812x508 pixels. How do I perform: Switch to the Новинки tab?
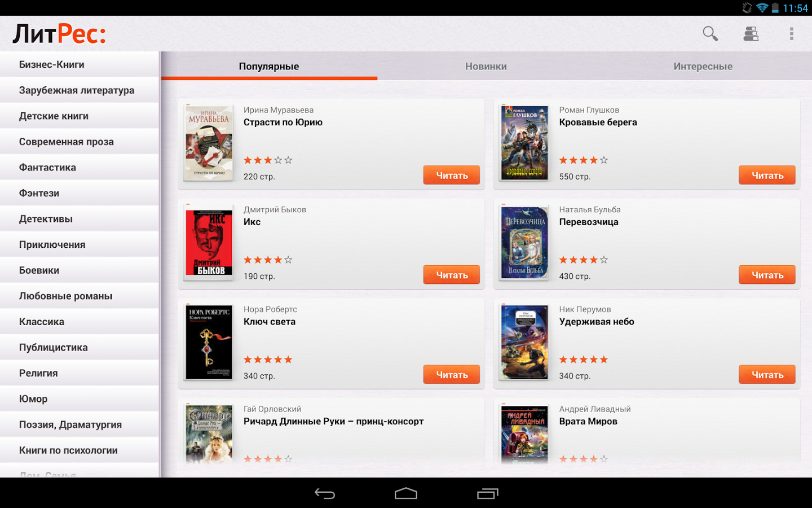pyautogui.click(x=486, y=66)
